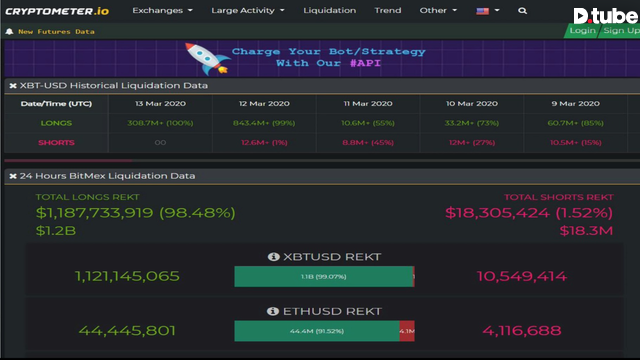Click the LONGS row label
The height and width of the screenshot is (360, 640).
click(x=56, y=123)
